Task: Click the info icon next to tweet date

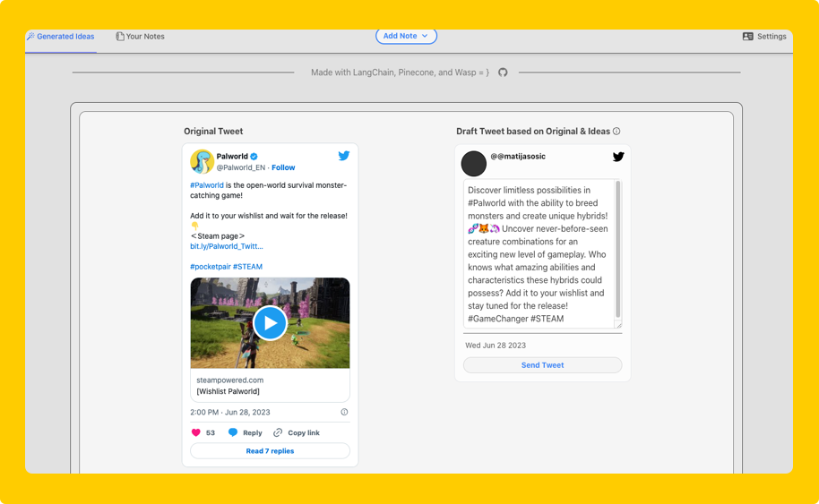Action: [x=344, y=413]
